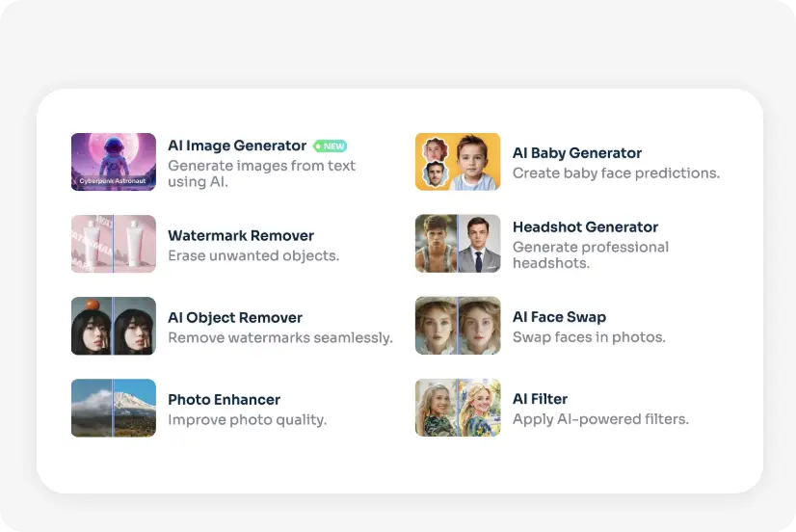
Task: Select AI Object Remover title
Action: tap(235, 317)
